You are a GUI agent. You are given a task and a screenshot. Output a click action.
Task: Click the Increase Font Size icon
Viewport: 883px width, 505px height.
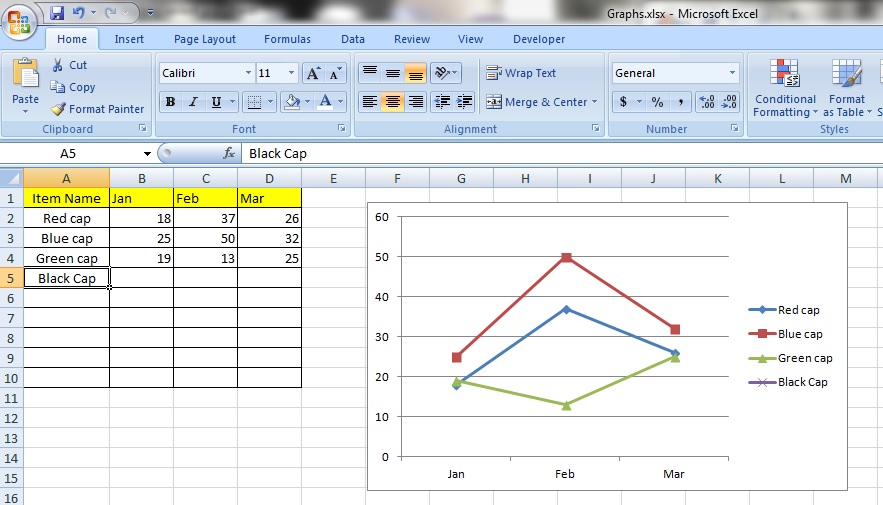click(314, 74)
